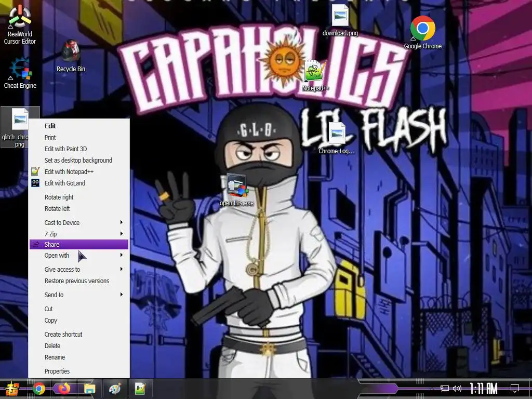Choose Print in the context menu

79,137
